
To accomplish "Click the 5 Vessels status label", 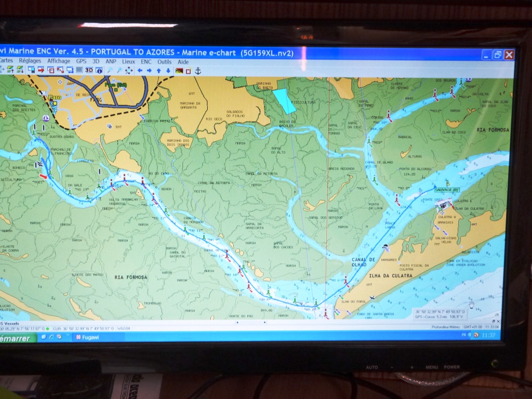I will coord(10,323).
